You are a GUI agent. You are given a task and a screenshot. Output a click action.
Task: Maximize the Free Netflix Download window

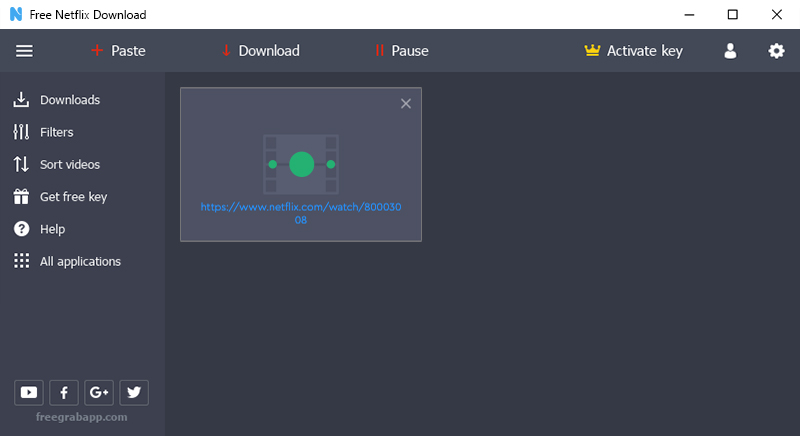click(x=733, y=14)
